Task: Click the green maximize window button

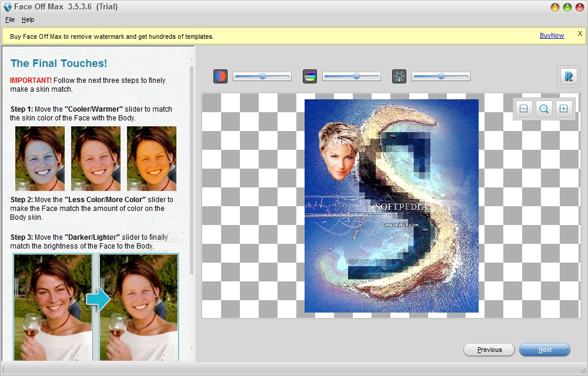Action: pos(567,7)
